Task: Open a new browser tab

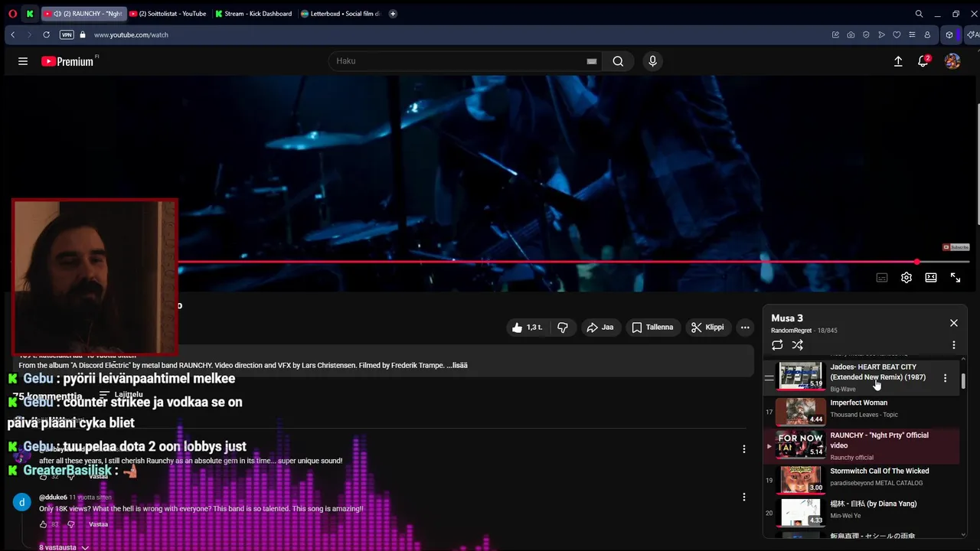Action: 393,13
